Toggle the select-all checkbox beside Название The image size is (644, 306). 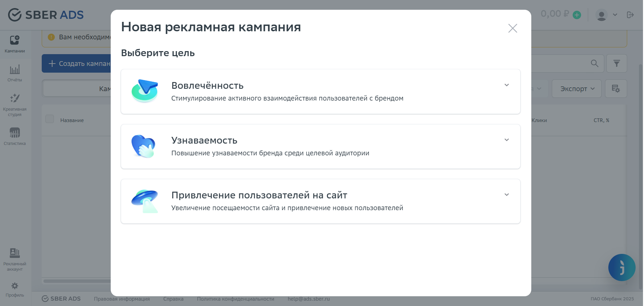[x=49, y=119]
